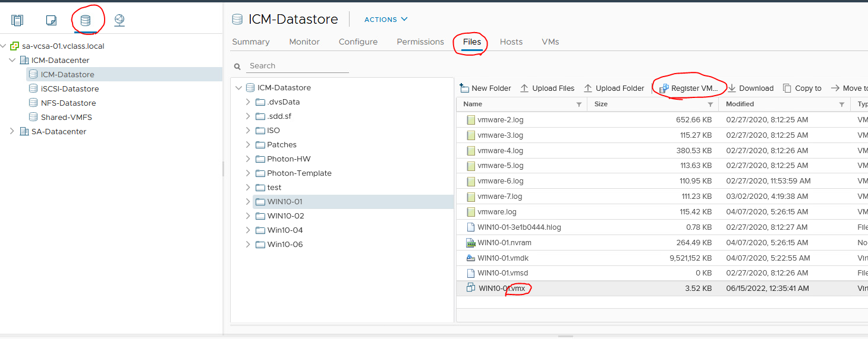
Task: Switch to the Hosts tab
Action: [511, 42]
